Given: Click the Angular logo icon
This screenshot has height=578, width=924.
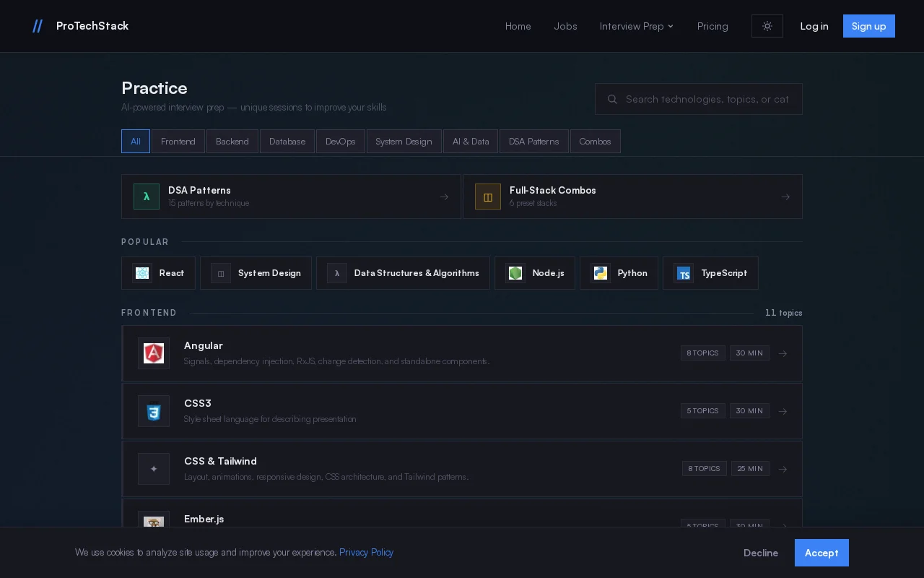Looking at the screenshot, I should (x=154, y=353).
